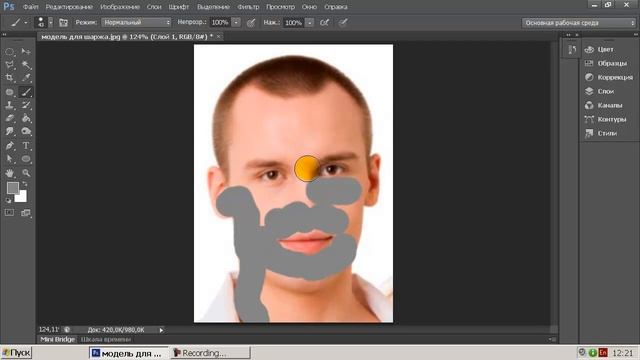Image resolution: width=640 pixels, height=360 pixels.
Task: Select the History Brush tool
Action: pos(26,105)
